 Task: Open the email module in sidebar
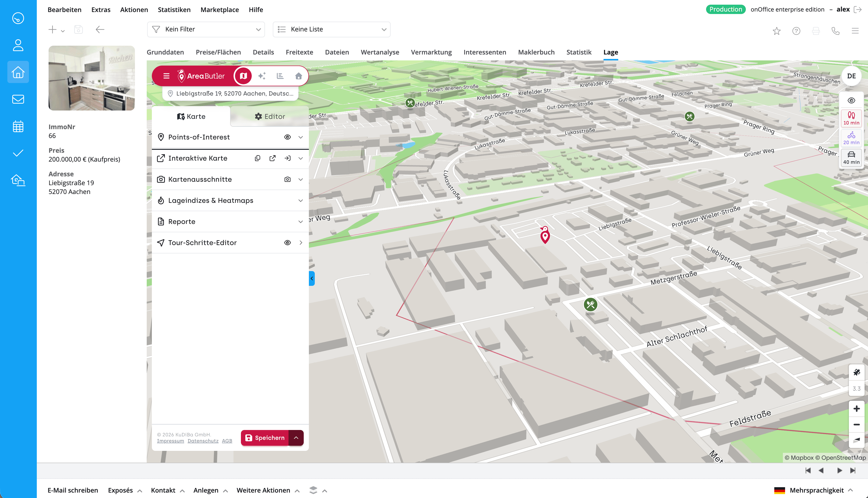18,99
